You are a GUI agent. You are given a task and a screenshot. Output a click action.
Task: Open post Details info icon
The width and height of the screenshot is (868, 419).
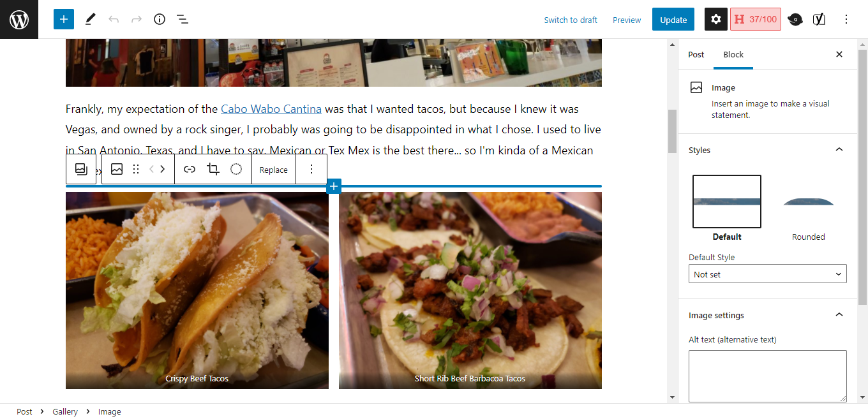click(160, 19)
